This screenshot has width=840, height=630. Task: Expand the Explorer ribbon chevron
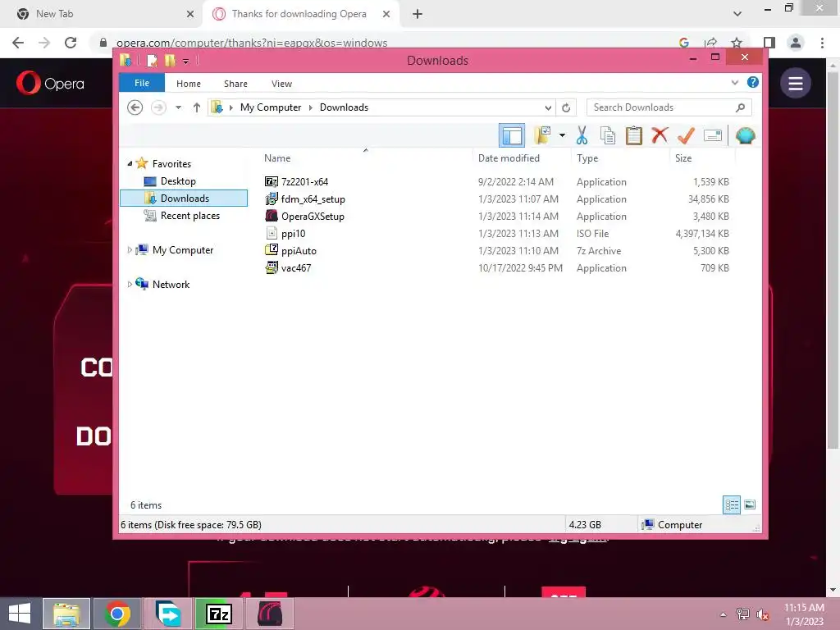(734, 83)
